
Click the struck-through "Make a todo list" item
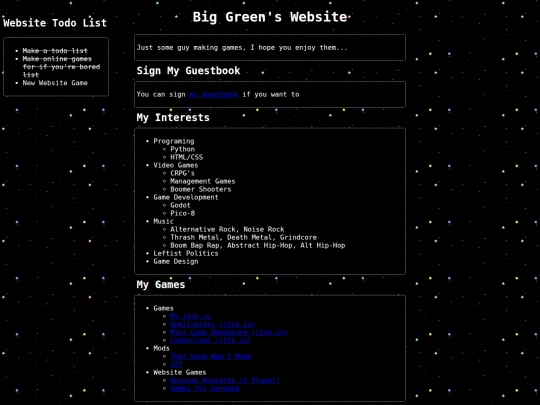pyautogui.click(x=55, y=51)
